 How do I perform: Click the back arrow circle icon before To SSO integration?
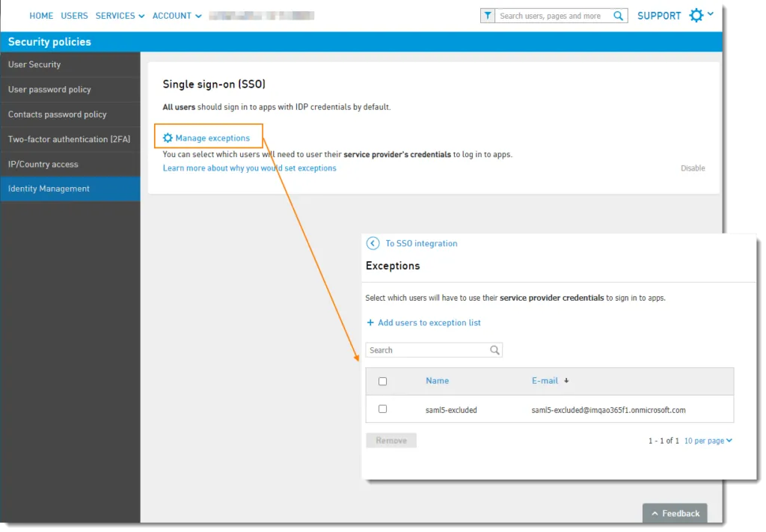pyautogui.click(x=373, y=243)
